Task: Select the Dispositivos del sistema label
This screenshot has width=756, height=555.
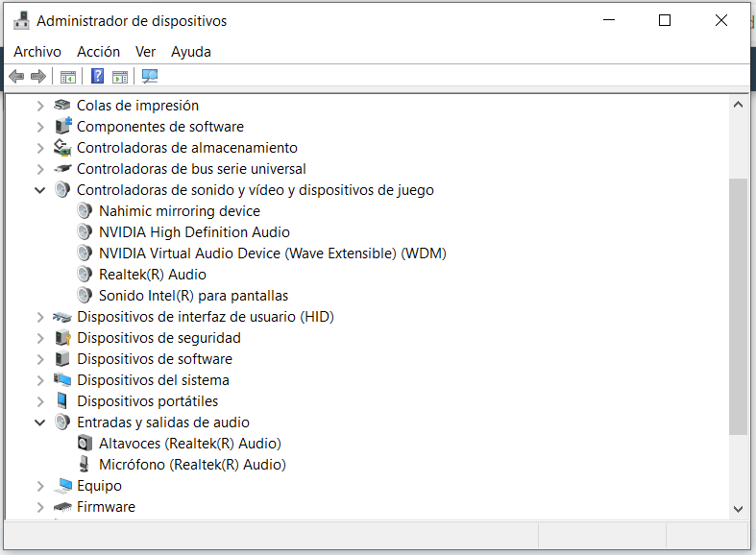Action: [153, 380]
